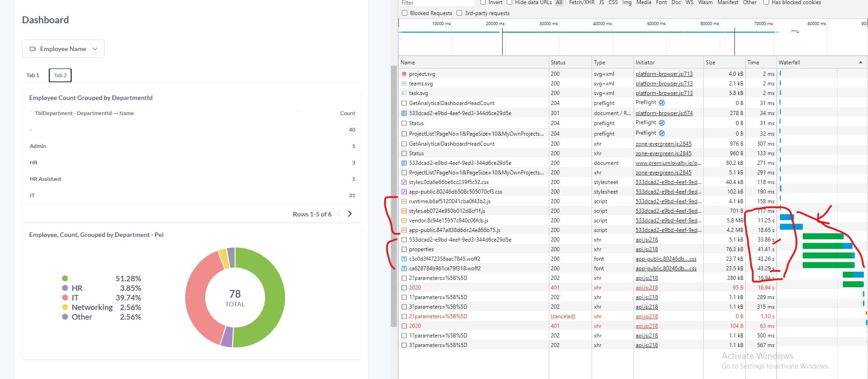Click Preflight icon in GetAnalyticalDashboardHeadCount 204 row
The width and height of the screenshot is (868, 379).
[x=662, y=103]
